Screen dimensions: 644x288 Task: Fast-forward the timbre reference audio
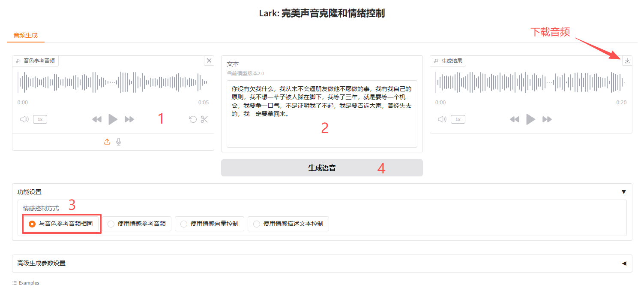tap(129, 119)
